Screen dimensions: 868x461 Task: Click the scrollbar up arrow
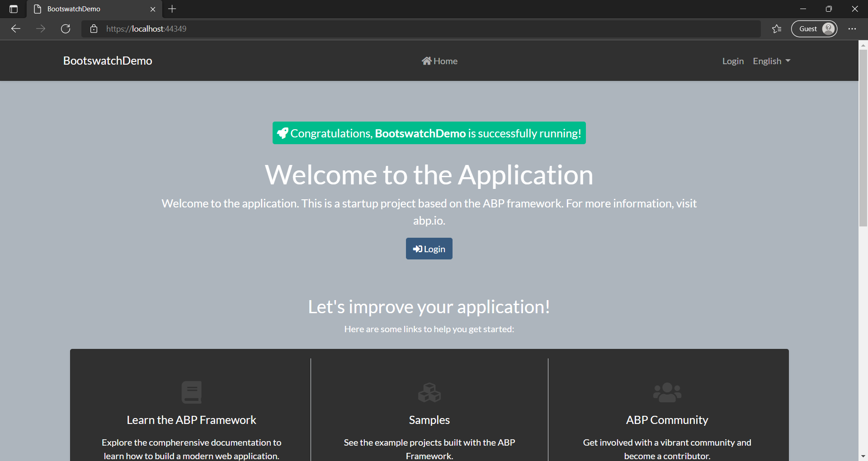point(863,45)
